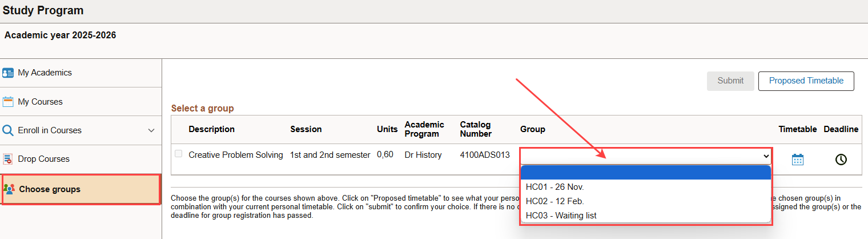Viewport: 868px width, 239px height.
Task: Click the Choose groups people icon
Action: coord(9,189)
